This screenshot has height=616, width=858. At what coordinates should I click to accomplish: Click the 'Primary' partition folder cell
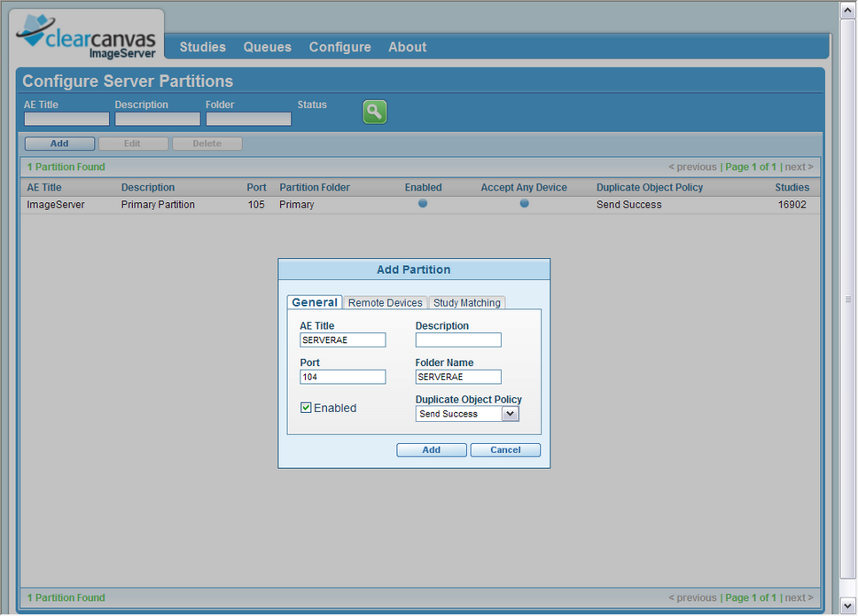point(297,204)
